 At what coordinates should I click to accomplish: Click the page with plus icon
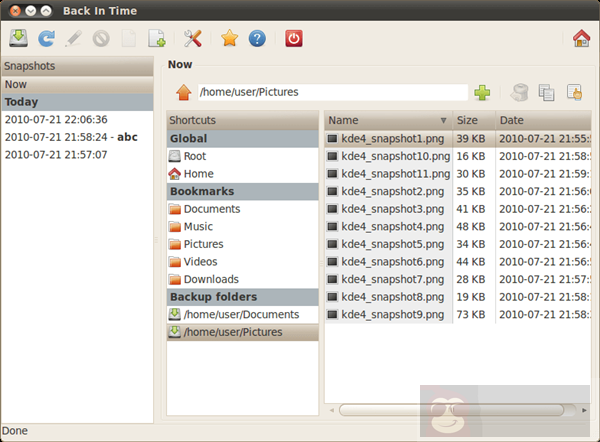click(x=157, y=38)
